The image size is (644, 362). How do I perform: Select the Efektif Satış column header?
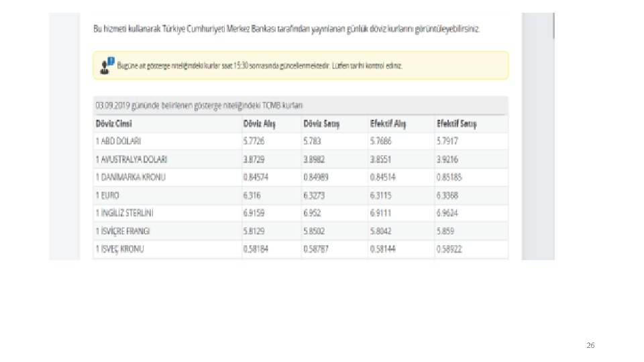click(456, 124)
